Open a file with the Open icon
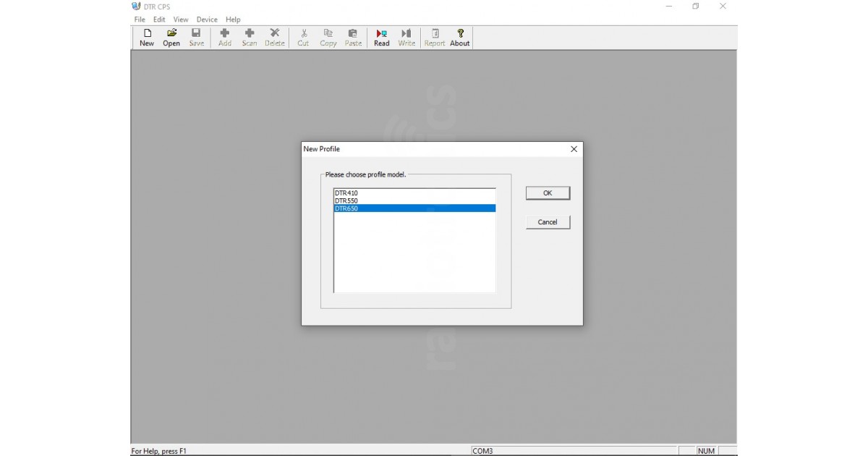This screenshot has height=456, width=868. pos(171,37)
